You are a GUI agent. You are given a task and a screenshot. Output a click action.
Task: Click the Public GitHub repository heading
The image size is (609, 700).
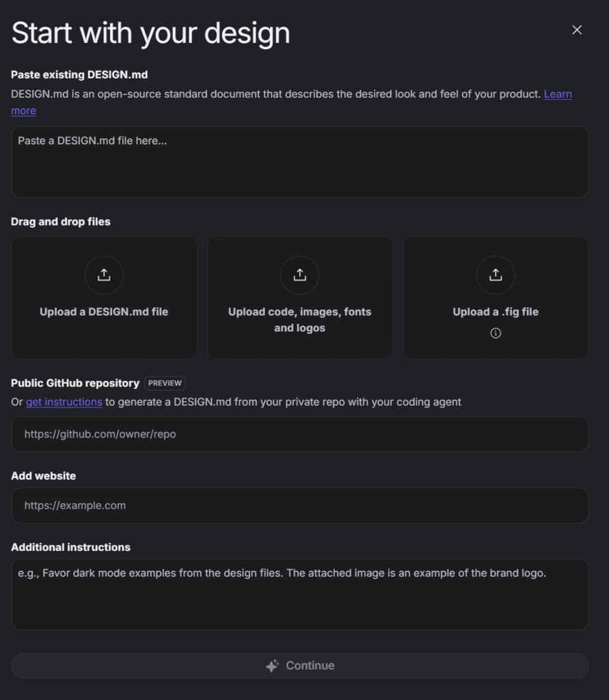[x=75, y=383]
